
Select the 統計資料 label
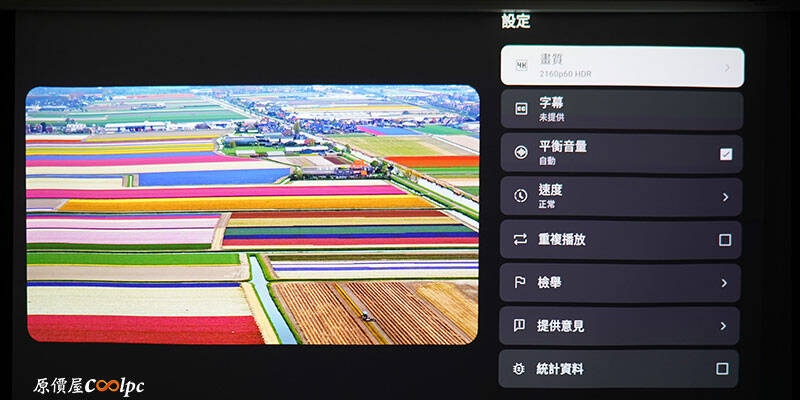click(560, 369)
